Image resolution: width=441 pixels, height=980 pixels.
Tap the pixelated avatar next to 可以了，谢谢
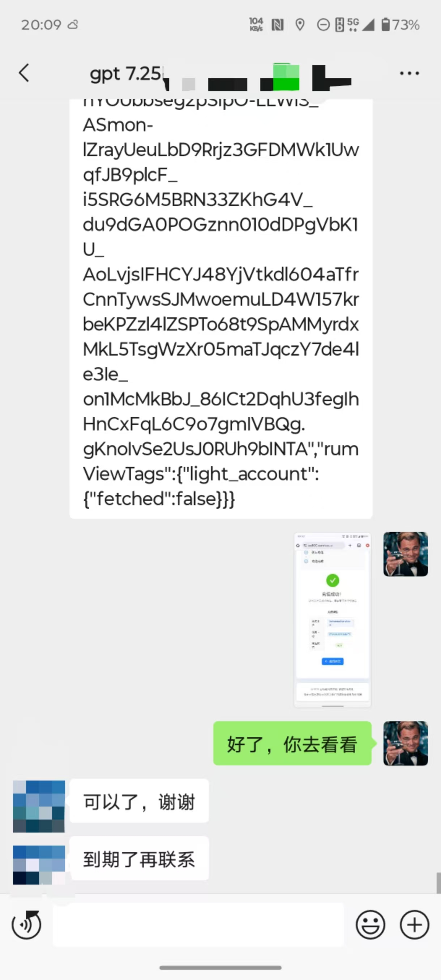pyautogui.click(x=39, y=807)
